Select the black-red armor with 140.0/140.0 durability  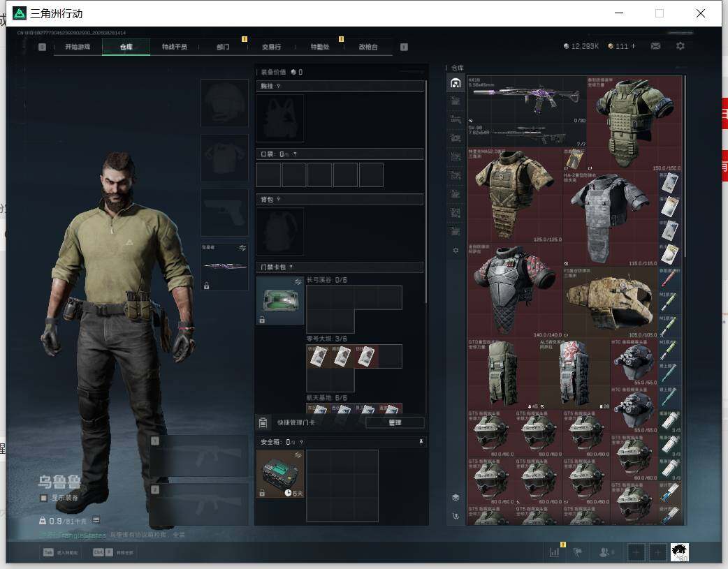point(515,290)
